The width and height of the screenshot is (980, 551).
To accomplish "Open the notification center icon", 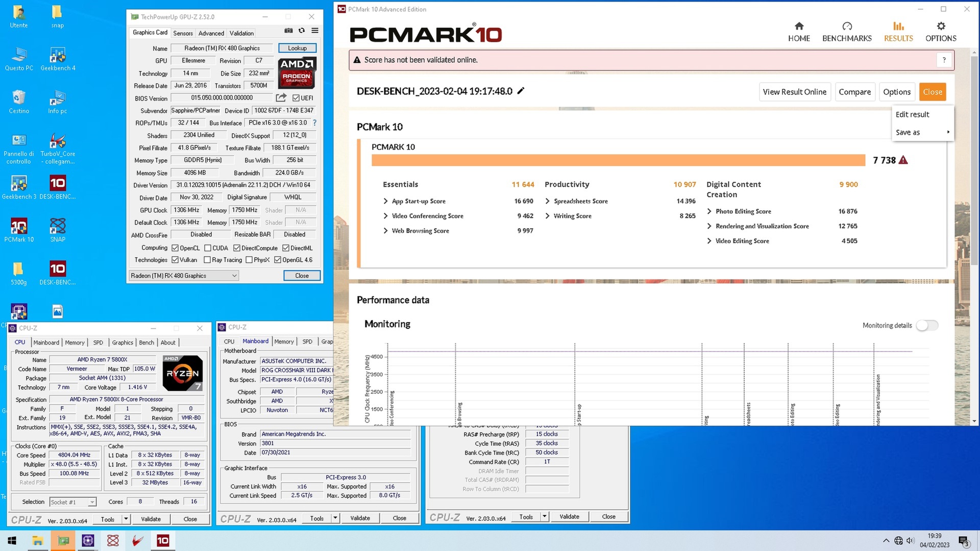I will (964, 541).
